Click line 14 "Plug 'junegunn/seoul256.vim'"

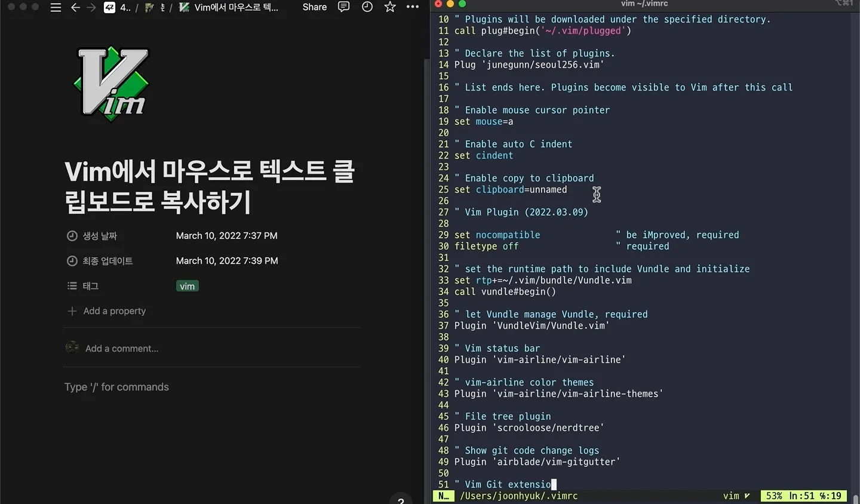pyautogui.click(x=529, y=65)
